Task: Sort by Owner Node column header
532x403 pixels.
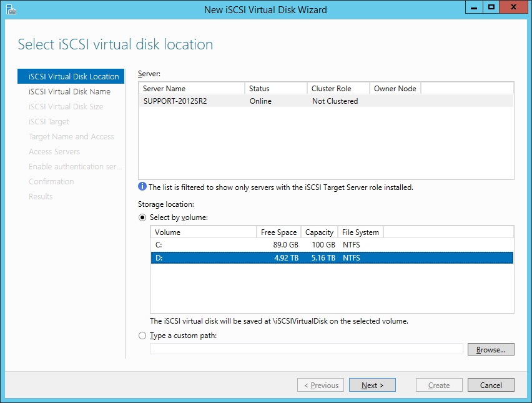Action: [395, 89]
